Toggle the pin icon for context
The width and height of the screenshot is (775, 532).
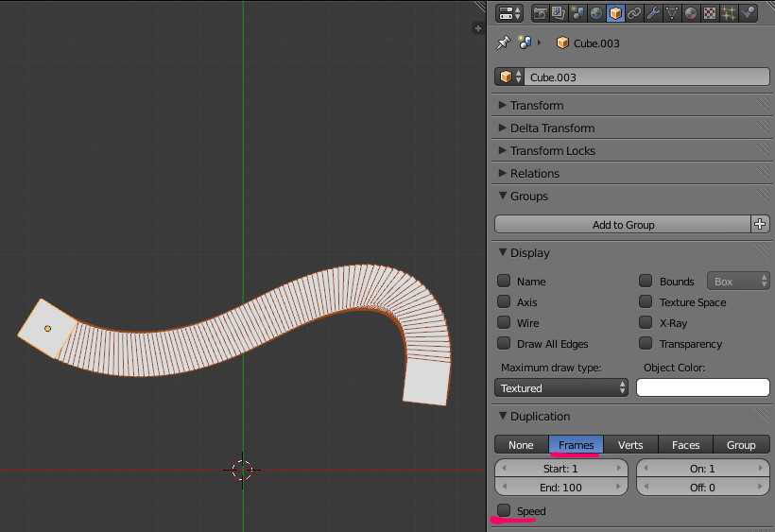503,43
